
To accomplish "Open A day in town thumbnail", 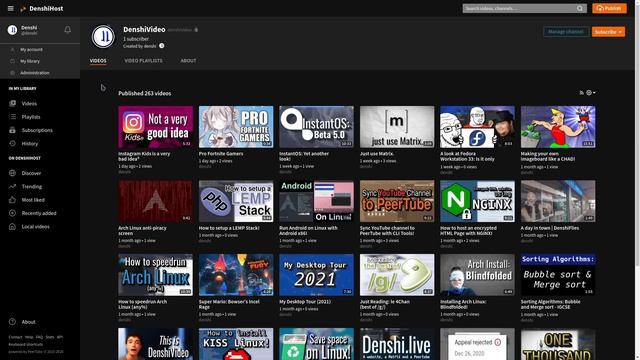I will click(558, 201).
